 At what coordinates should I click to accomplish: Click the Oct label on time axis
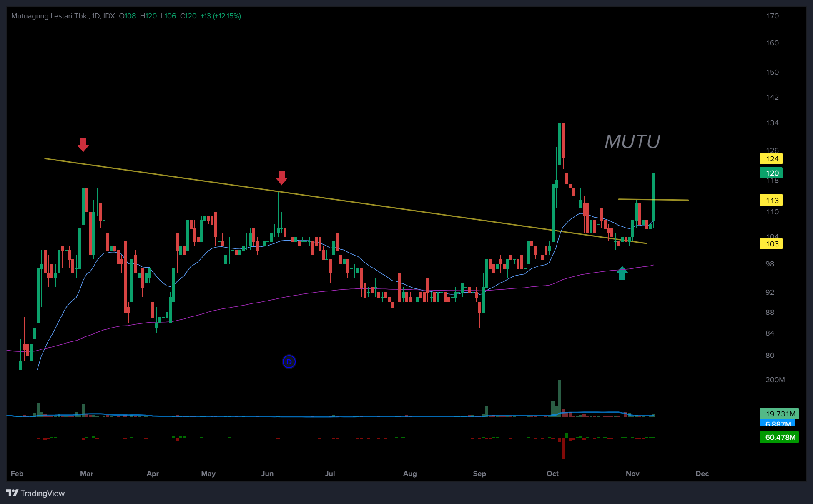click(x=552, y=474)
